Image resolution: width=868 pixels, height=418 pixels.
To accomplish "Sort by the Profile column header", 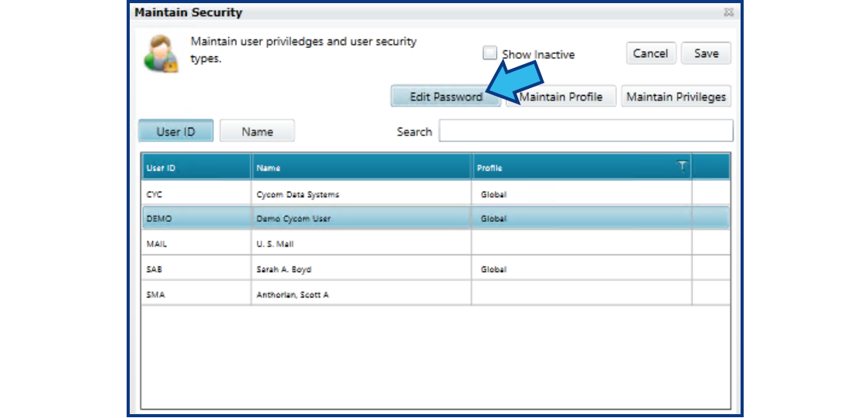I will (x=581, y=167).
